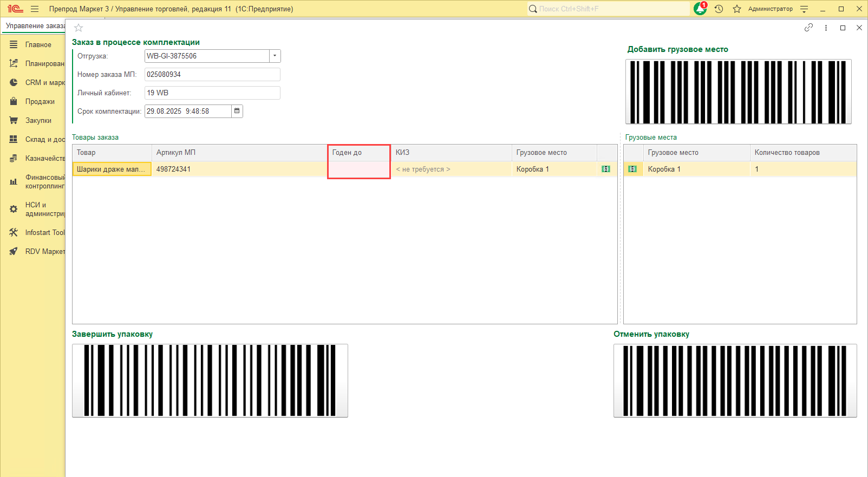Click empty Годен до cell
This screenshot has height=477, width=868.
(359, 169)
